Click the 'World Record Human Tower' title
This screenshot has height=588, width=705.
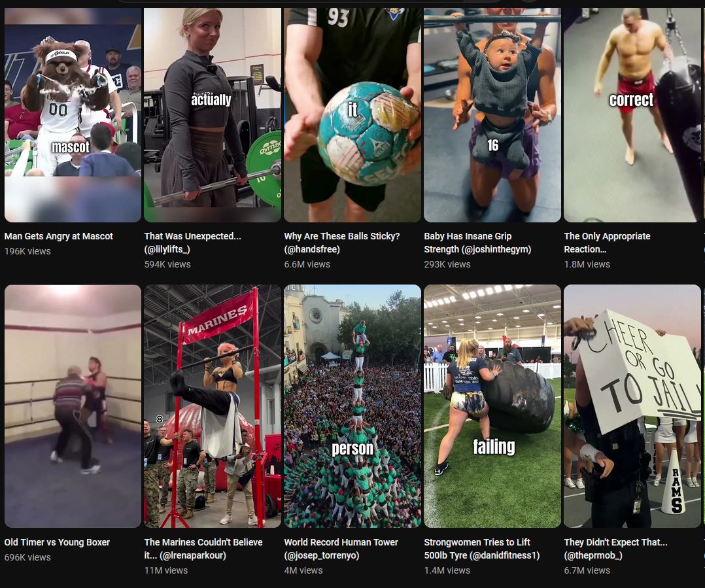[x=341, y=549]
